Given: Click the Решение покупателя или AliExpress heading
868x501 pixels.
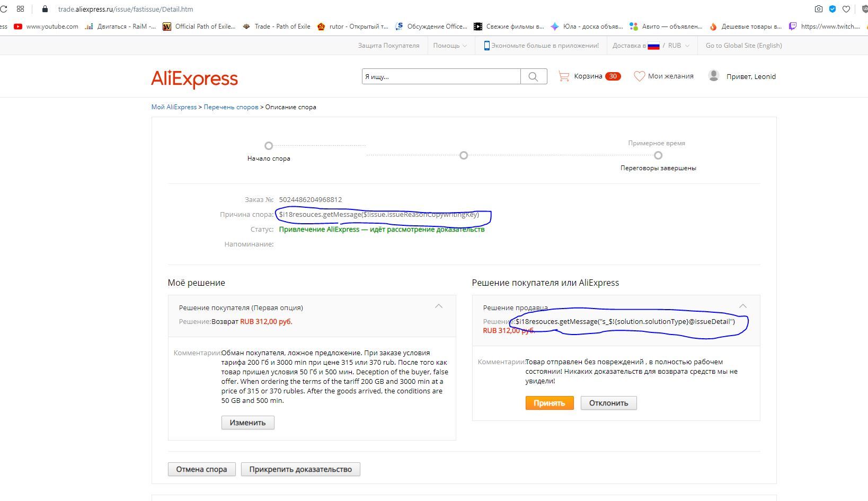Looking at the screenshot, I should point(545,283).
